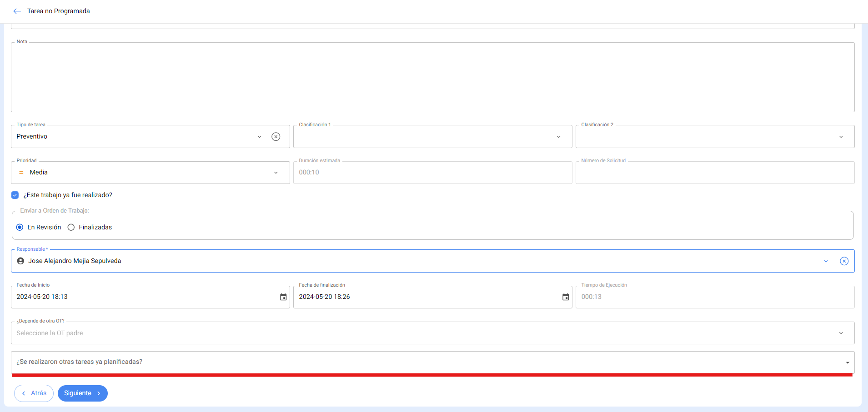868x412 pixels.
Task: Select the En Revisión radio option
Action: (20, 228)
